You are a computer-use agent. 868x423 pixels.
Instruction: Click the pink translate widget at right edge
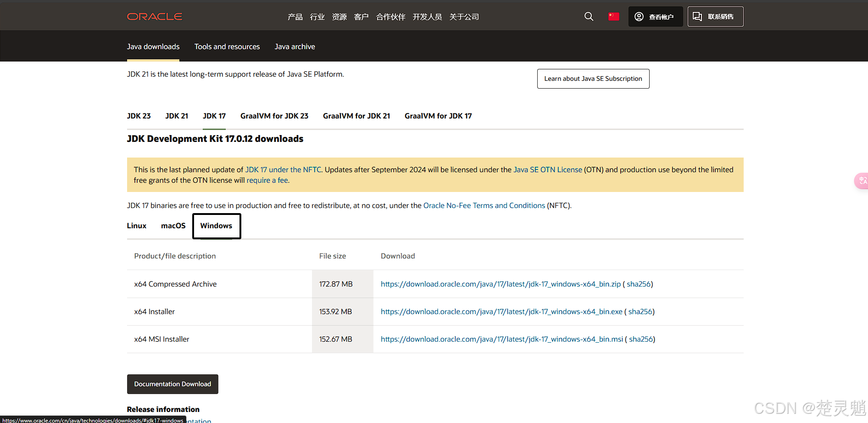point(862,180)
